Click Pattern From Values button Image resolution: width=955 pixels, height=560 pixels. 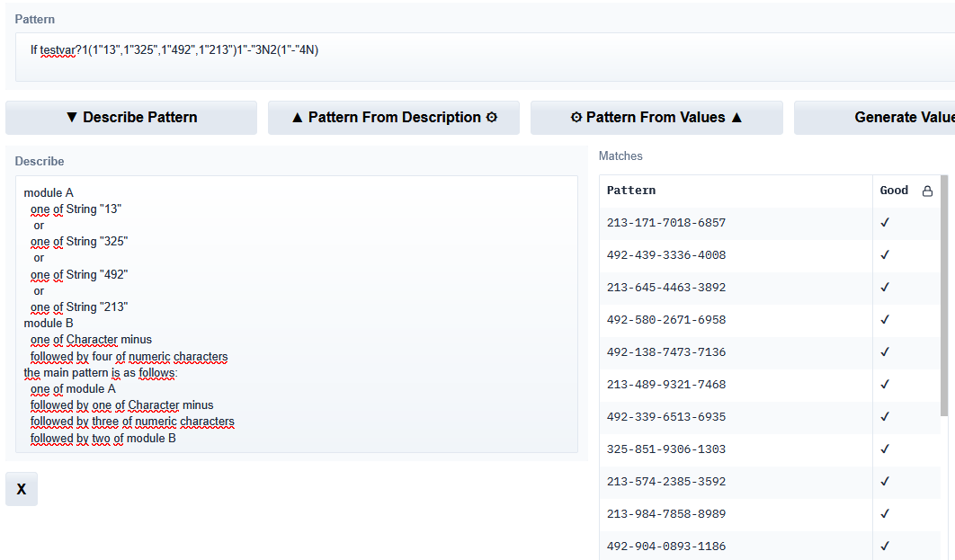click(656, 118)
